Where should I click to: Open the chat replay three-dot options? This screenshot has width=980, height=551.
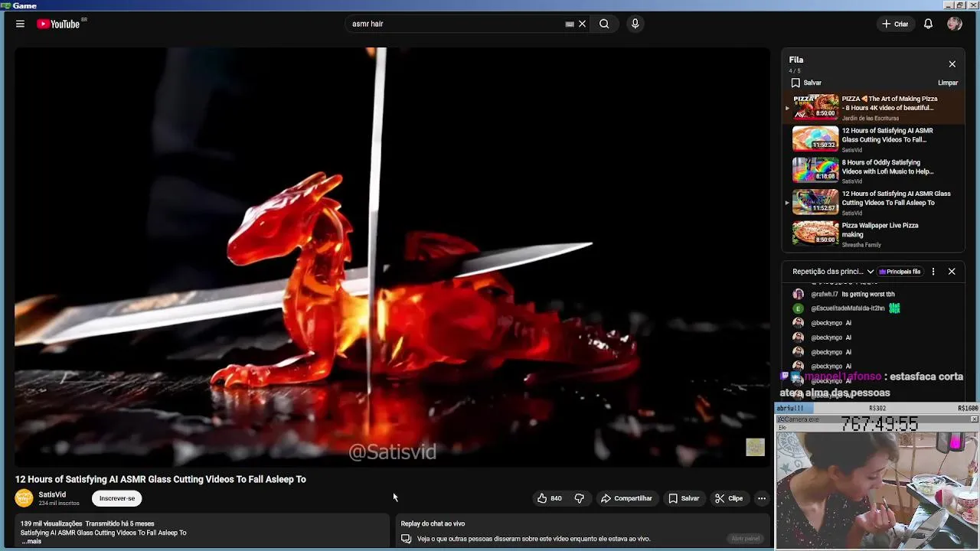pyautogui.click(x=933, y=272)
